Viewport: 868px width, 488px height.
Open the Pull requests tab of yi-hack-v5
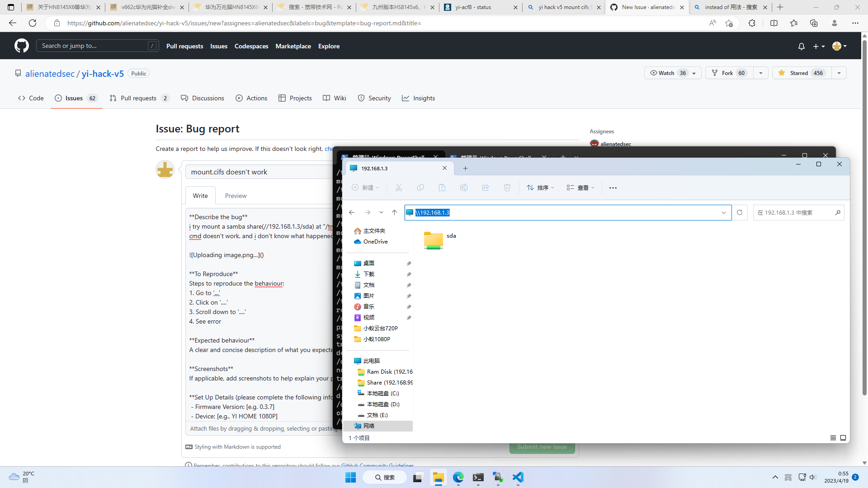(139, 98)
